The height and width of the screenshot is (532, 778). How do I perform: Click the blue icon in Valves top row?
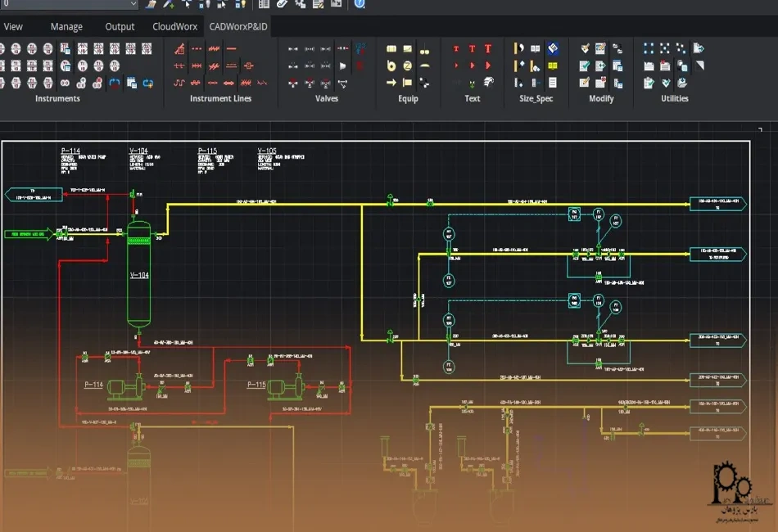point(360,48)
